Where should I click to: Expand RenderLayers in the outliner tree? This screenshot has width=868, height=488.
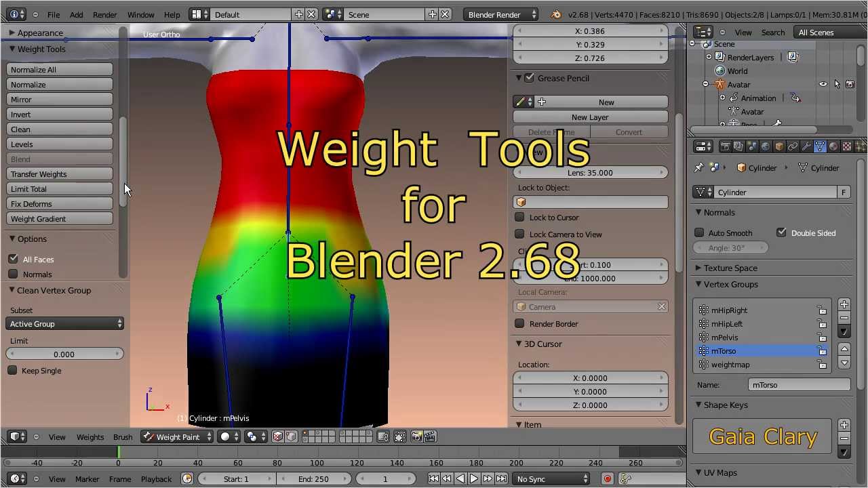pos(709,58)
